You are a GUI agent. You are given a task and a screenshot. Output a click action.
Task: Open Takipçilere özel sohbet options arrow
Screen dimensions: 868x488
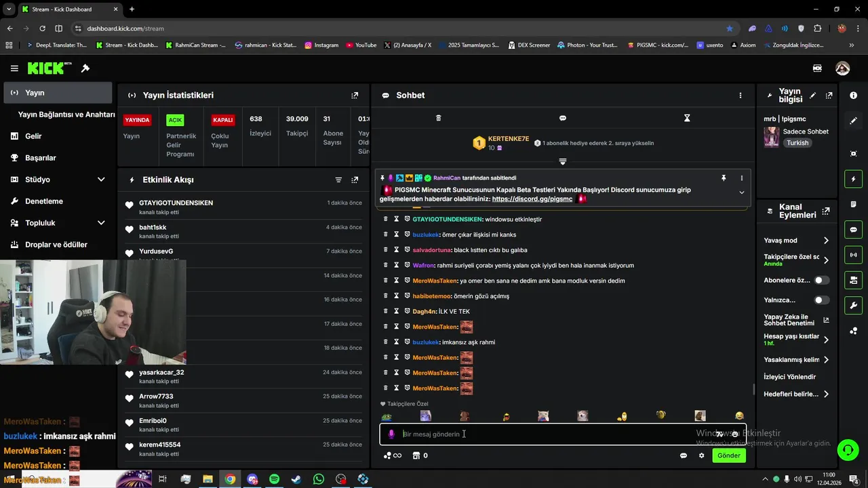826,260
